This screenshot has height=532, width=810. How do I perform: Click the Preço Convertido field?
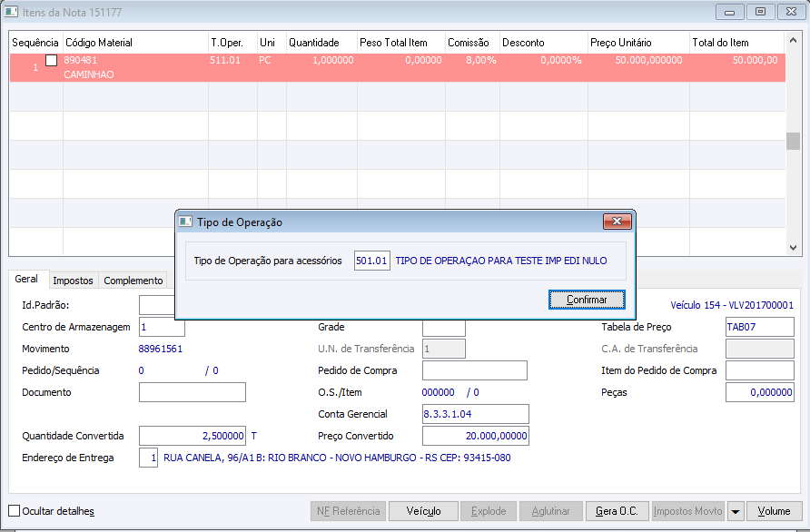(476, 436)
